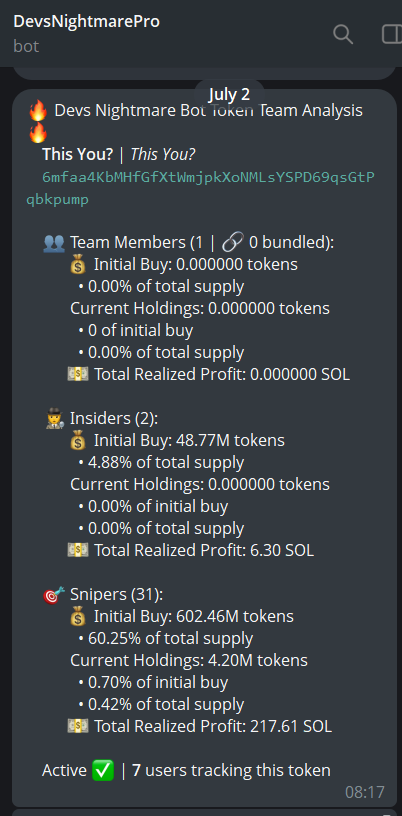Image resolution: width=402 pixels, height=816 pixels.
Task: Click the chain link emoji beside 0 bundled
Action: 232,243
